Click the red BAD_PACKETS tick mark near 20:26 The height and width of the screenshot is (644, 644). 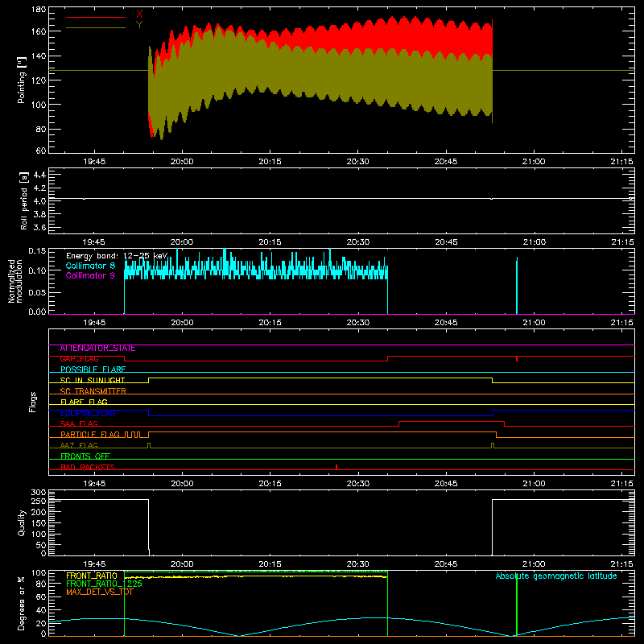[336, 467]
